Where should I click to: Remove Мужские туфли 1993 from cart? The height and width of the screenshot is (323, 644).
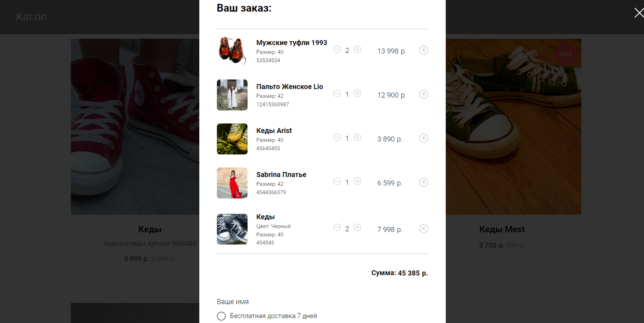(424, 50)
